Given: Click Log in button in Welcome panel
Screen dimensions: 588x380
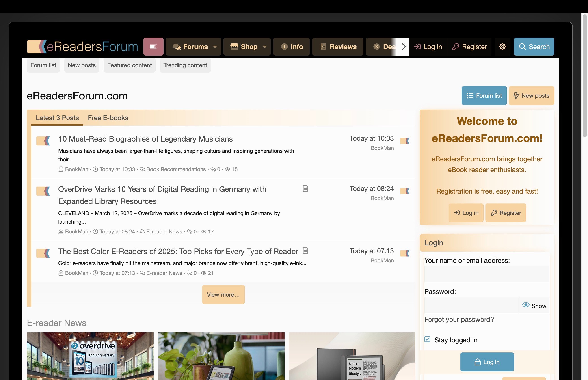Looking at the screenshot, I should tap(466, 213).
